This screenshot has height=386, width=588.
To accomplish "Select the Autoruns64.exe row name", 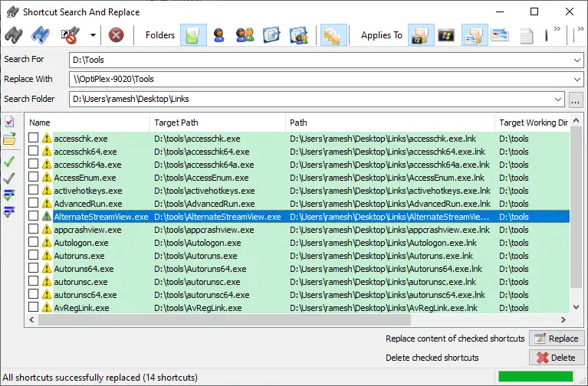I will click(x=84, y=269).
